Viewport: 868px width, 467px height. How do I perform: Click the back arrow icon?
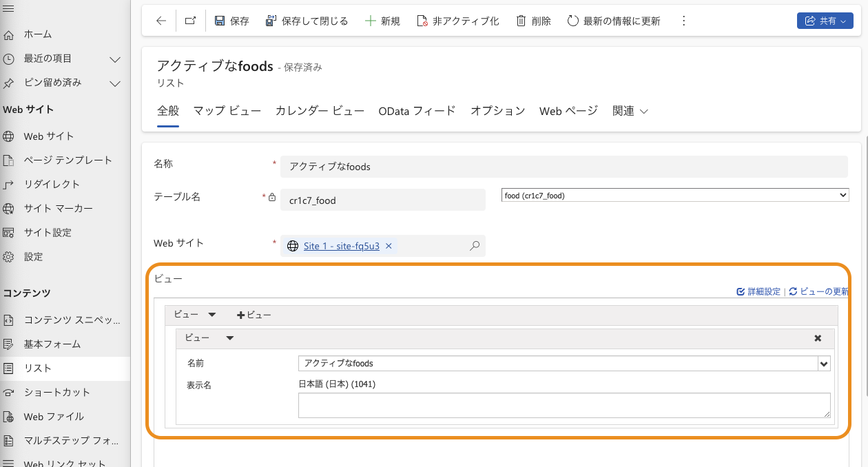[161, 21]
